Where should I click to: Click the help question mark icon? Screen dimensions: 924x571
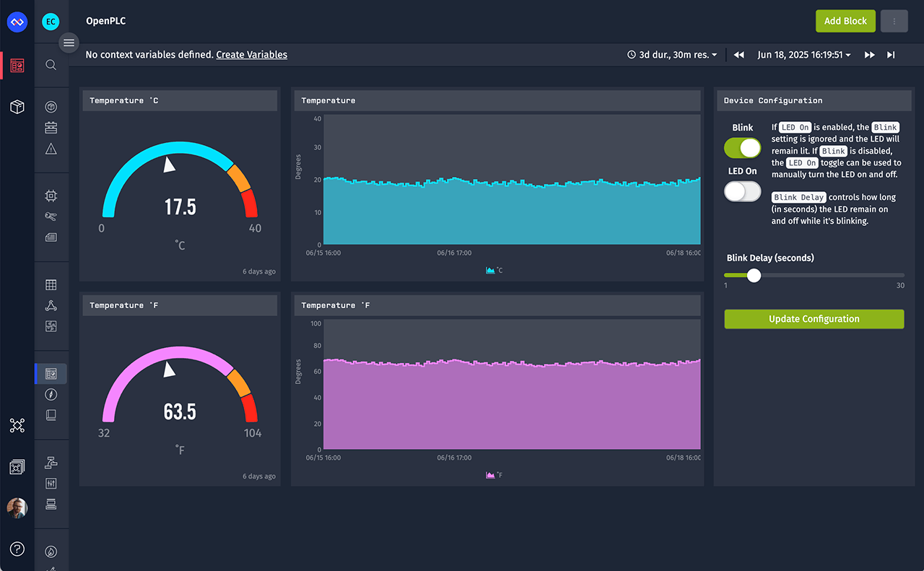[x=17, y=549]
